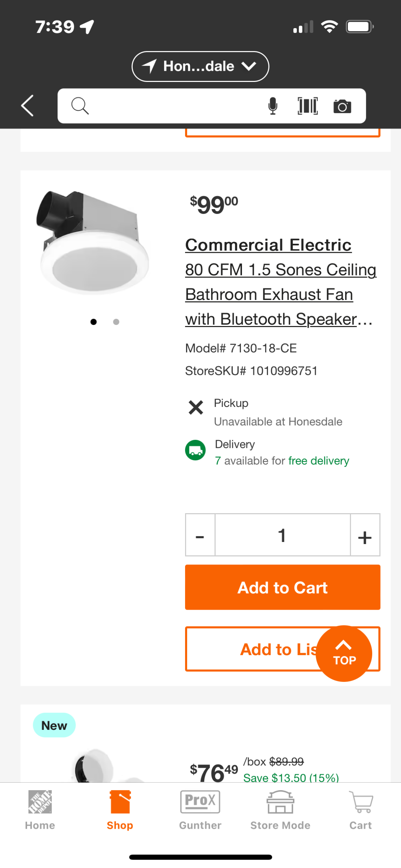Expand the Hon...dale store location dropdown
Image resolution: width=401 pixels, height=868 pixels.
click(x=200, y=66)
